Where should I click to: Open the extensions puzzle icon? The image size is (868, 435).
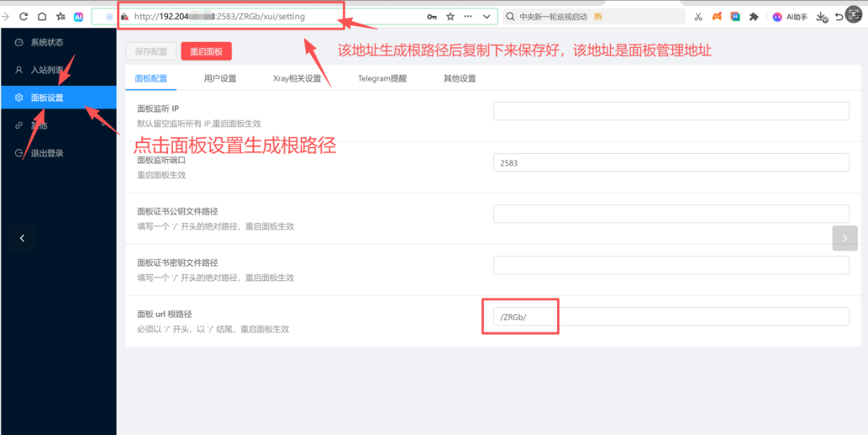(x=754, y=16)
